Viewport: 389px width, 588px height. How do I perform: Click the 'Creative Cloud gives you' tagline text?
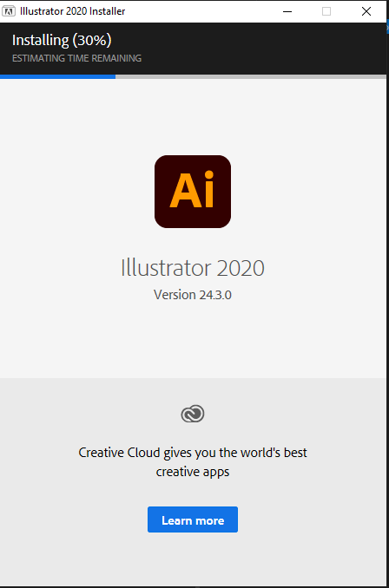coord(193,462)
